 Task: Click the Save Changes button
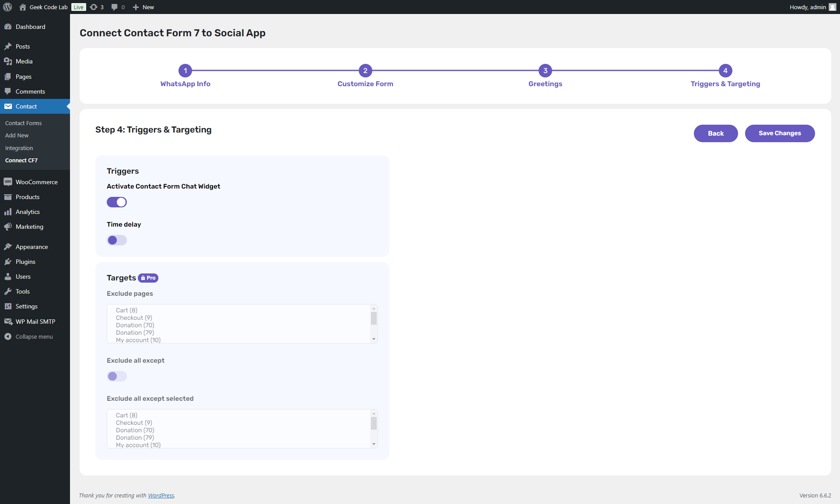pos(780,133)
